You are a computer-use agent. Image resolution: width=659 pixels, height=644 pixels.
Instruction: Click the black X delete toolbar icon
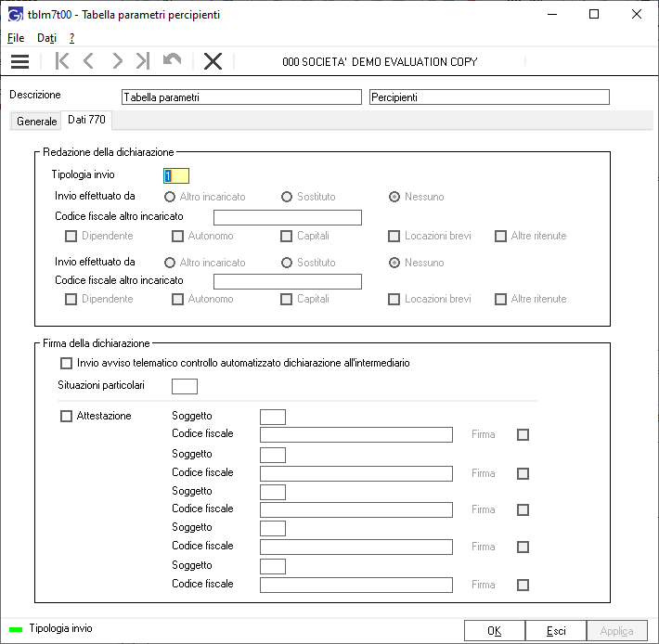[213, 61]
